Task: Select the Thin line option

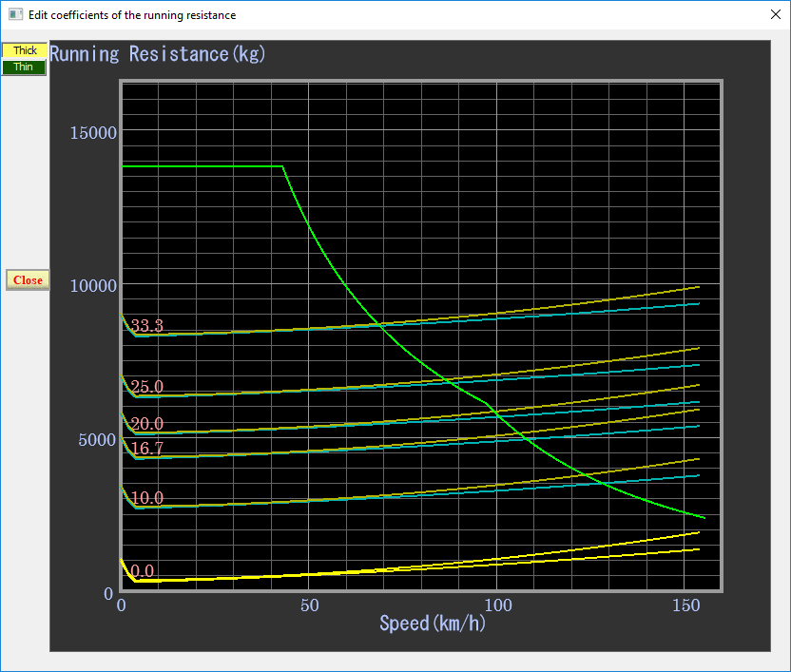Action: [x=23, y=67]
